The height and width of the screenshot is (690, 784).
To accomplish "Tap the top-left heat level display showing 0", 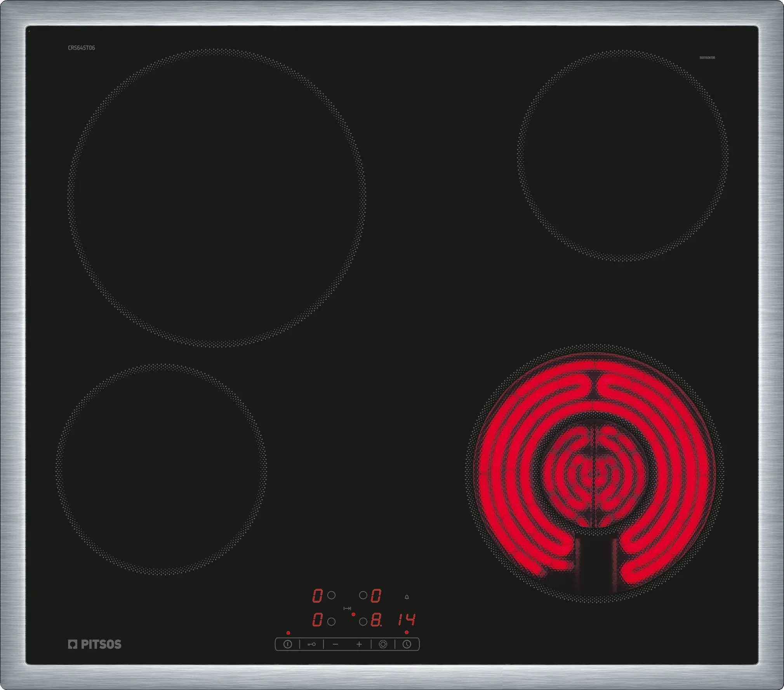I will 317,596.
